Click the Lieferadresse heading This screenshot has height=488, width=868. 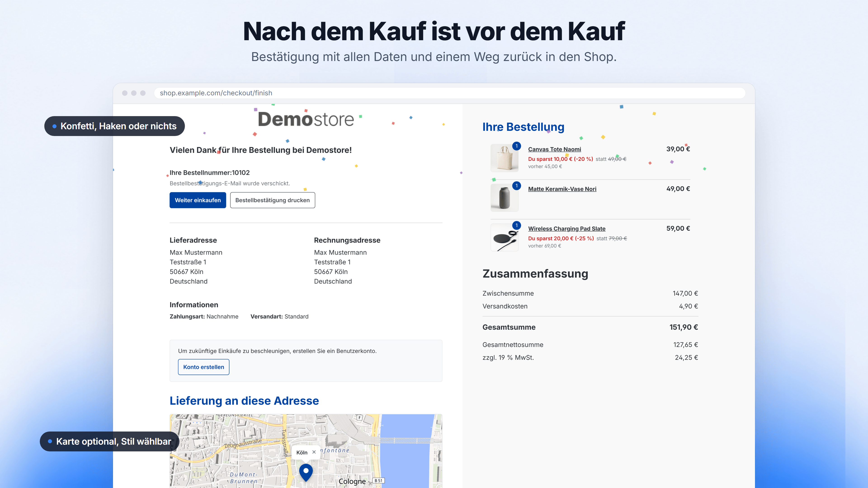193,240
